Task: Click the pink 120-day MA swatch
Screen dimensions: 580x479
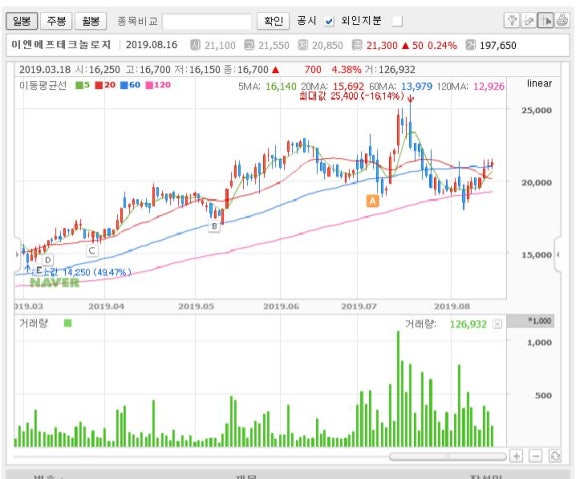Action: (x=149, y=85)
